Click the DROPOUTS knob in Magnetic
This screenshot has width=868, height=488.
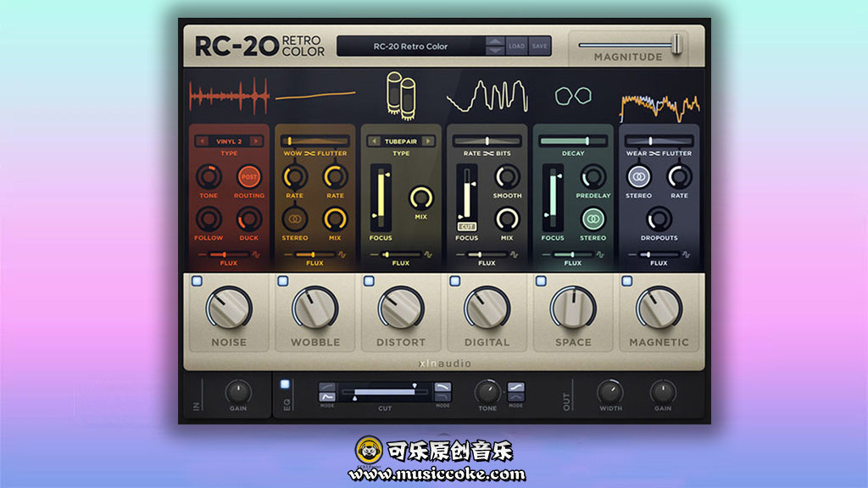tap(659, 219)
